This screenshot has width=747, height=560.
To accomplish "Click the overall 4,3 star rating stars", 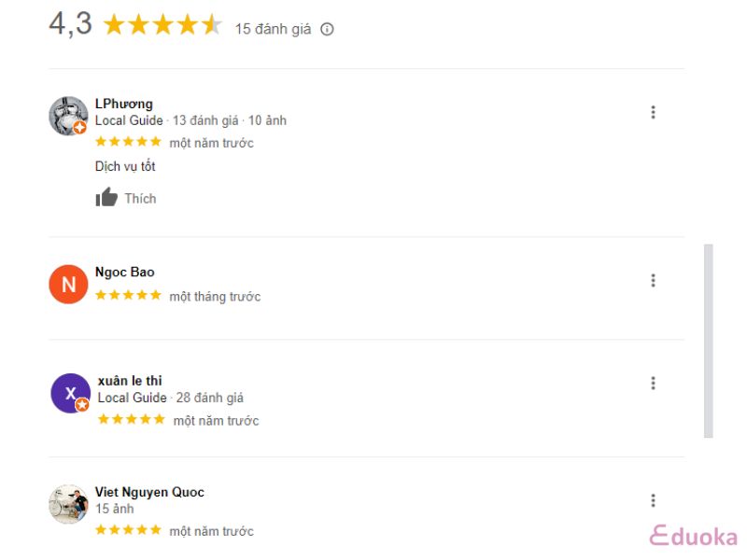I will tap(162, 25).
